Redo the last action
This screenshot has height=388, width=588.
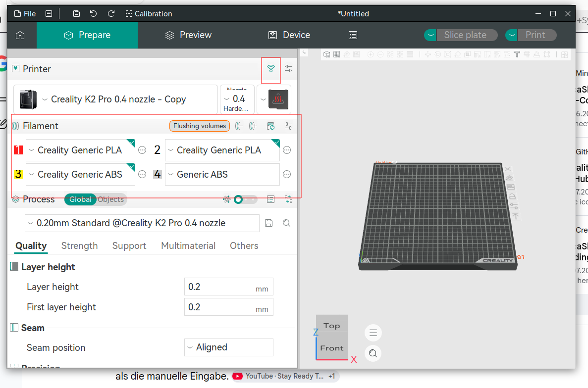click(111, 14)
